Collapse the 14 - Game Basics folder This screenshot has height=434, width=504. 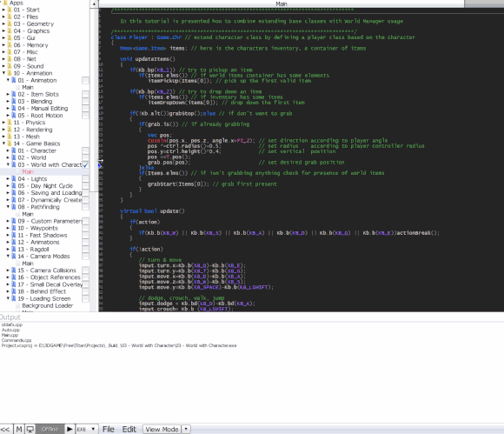pos(3,144)
